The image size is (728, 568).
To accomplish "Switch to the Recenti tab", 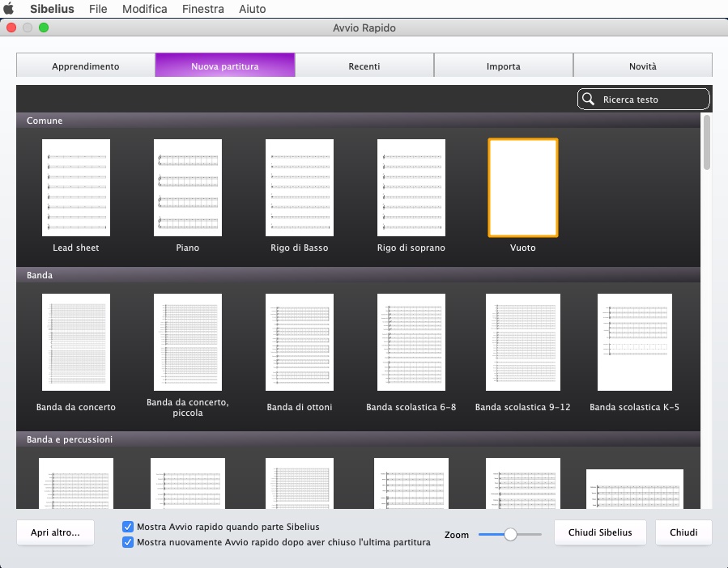I will (x=364, y=66).
